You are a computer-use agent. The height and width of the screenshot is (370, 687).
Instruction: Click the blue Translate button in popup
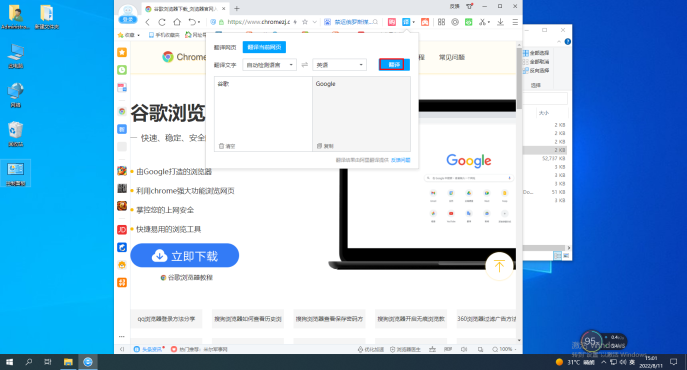[x=394, y=65]
